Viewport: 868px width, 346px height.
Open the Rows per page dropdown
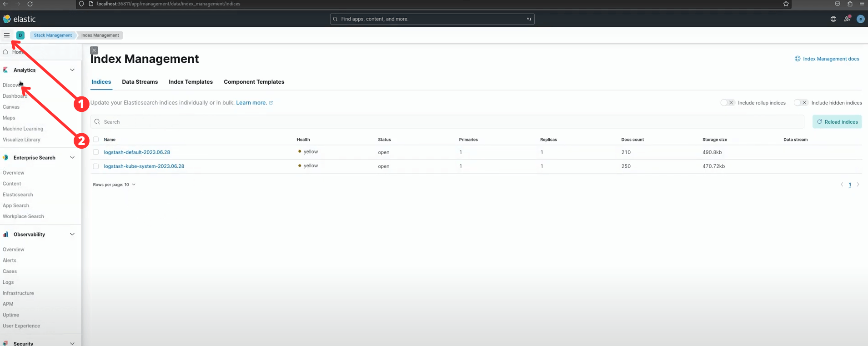114,185
